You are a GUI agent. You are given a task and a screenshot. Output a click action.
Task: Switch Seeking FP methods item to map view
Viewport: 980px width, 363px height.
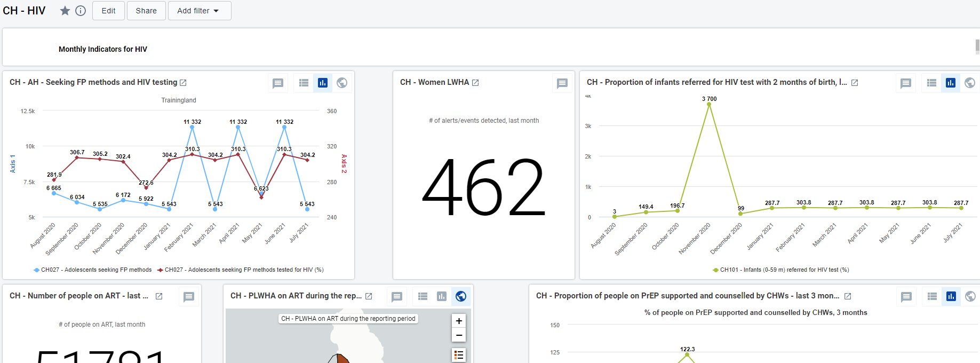click(342, 83)
